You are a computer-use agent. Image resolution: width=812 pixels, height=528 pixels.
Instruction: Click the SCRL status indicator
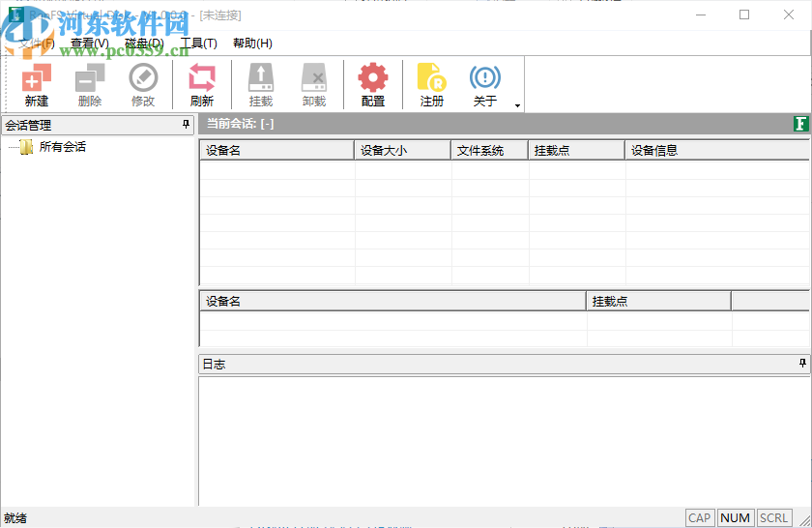[774, 517]
